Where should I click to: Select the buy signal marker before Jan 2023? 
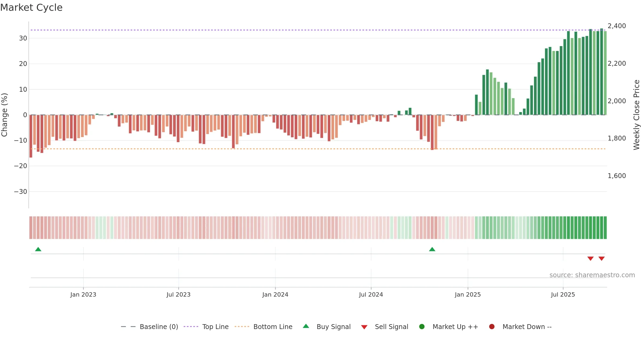(x=38, y=249)
